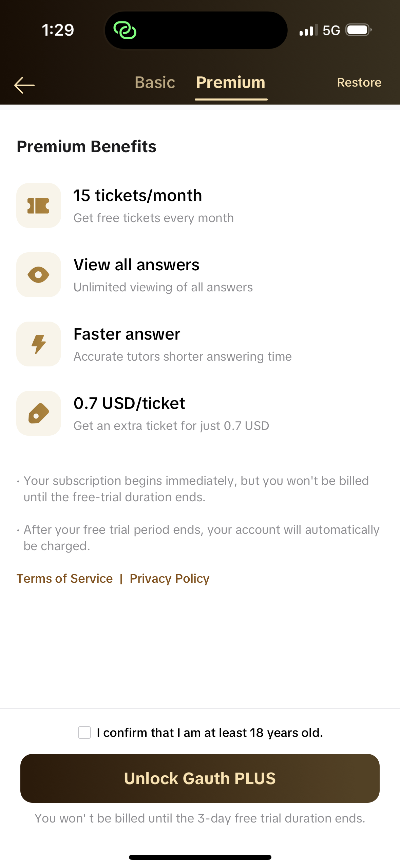Tap the 1:29 clock in status bar
Image resolution: width=400 pixels, height=868 pixels.
click(x=58, y=30)
